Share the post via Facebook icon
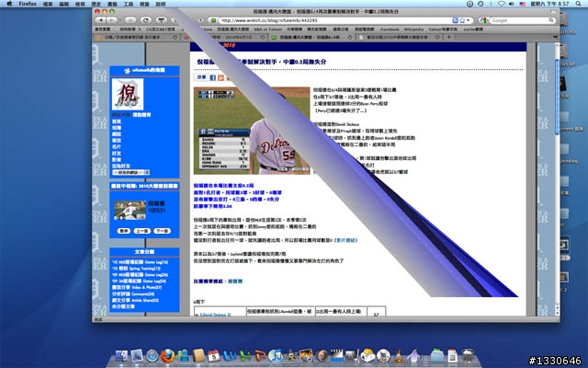 tap(212, 77)
